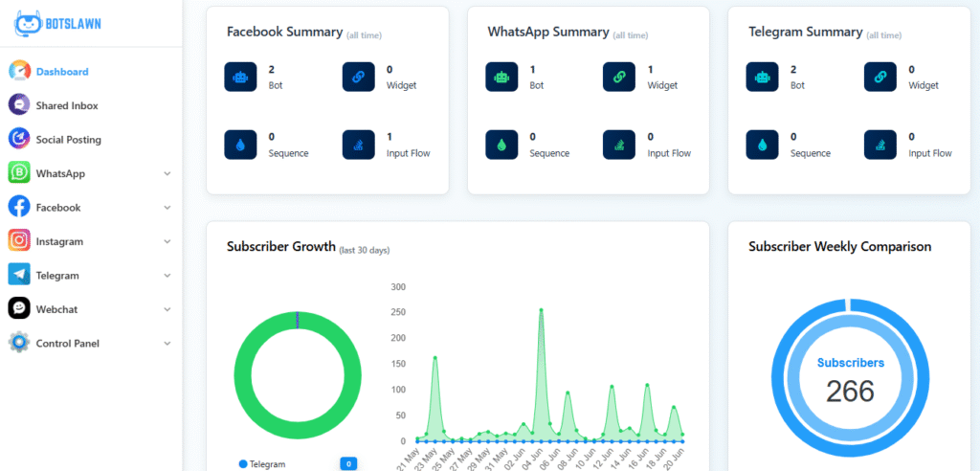This screenshot has width=980, height=471.
Task: Click the Facebook Summary Input Flow icon
Action: coord(358,145)
